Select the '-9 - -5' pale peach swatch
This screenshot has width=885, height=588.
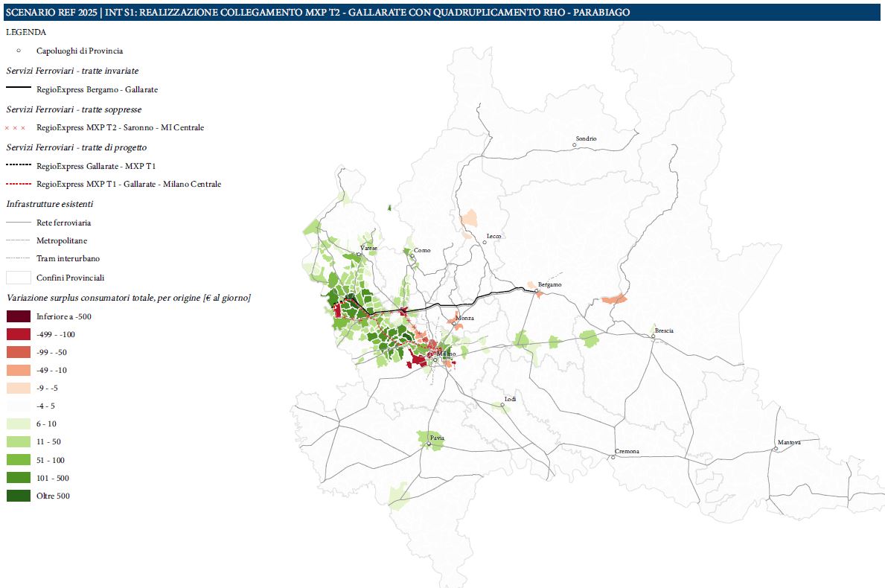[18, 389]
